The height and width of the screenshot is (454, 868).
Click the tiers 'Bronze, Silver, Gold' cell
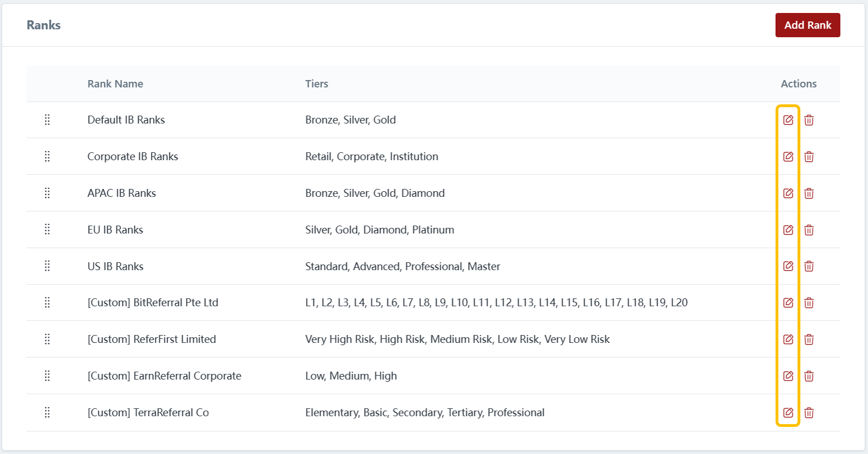pyautogui.click(x=351, y=120)
